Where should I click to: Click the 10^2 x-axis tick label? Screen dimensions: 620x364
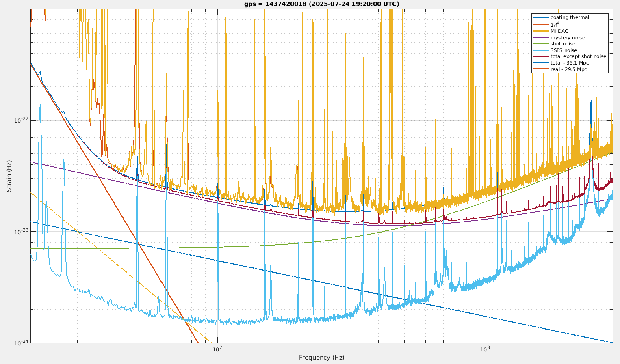(218, 349)
